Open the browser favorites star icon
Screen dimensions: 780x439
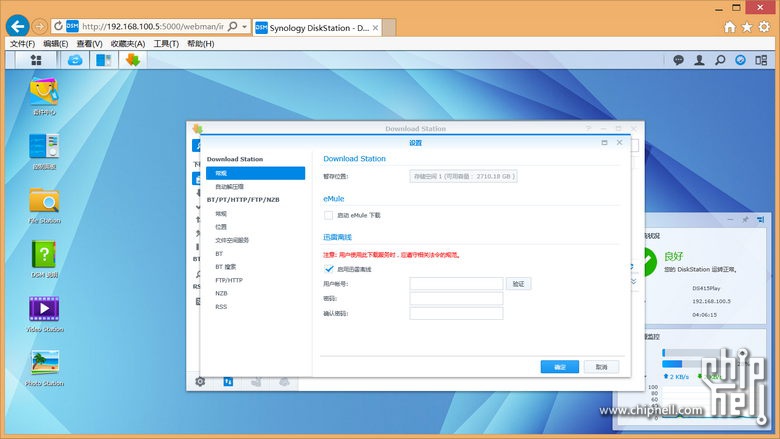pyautogui.click(x=747, y=27)
